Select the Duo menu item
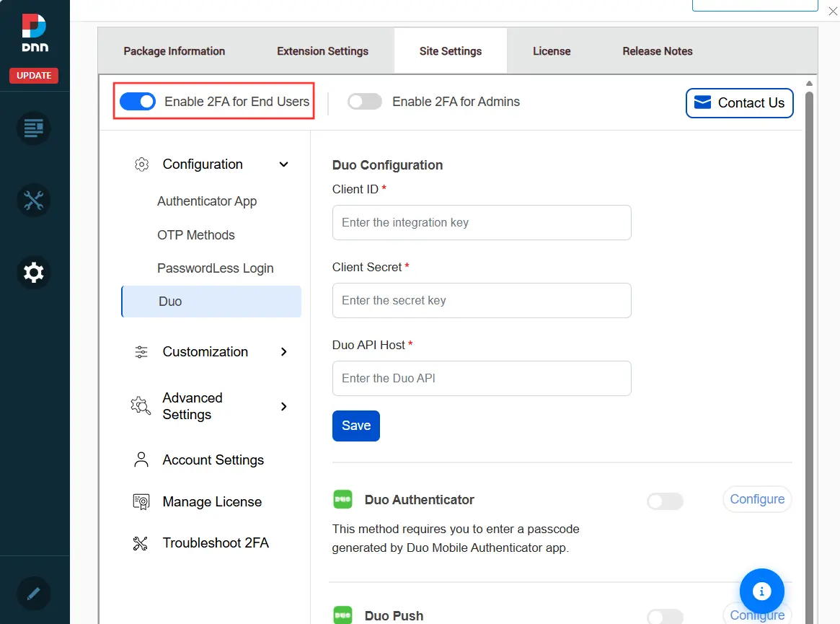The image size is (840, 624). click(211, 302)
